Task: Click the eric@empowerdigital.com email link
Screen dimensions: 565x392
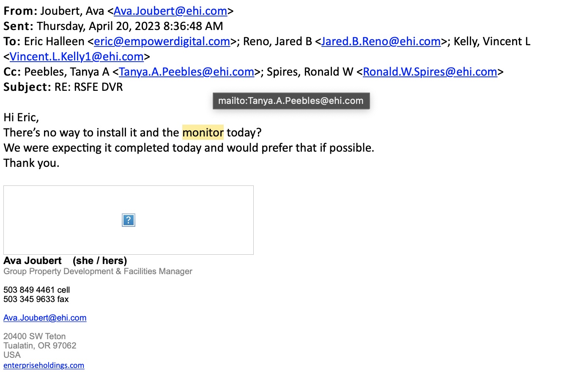Action: coord(162,41)
